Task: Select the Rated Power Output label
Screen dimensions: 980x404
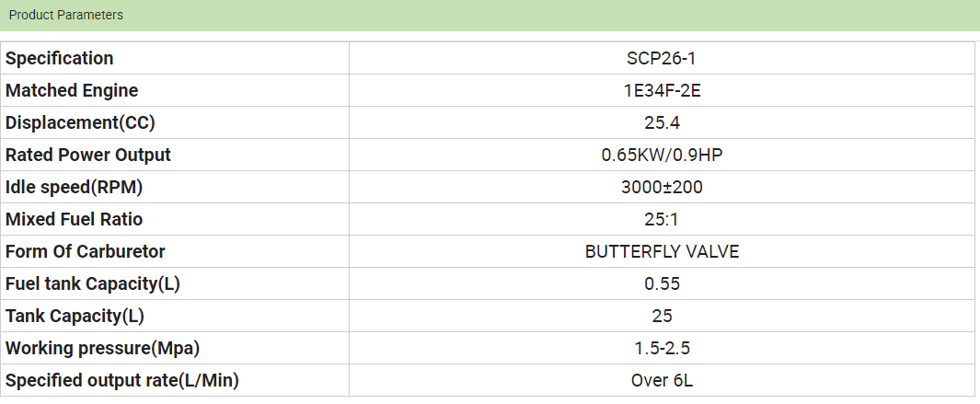Action: tap(88, 155)
